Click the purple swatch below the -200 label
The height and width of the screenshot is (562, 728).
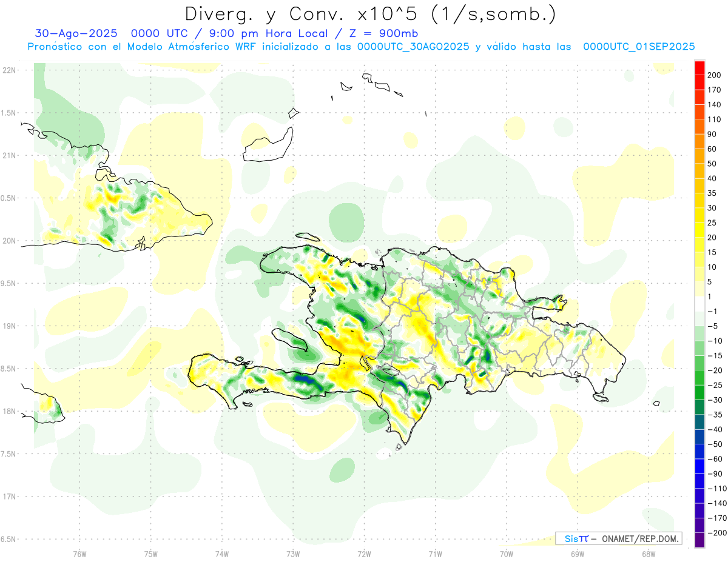pos(699,541)
